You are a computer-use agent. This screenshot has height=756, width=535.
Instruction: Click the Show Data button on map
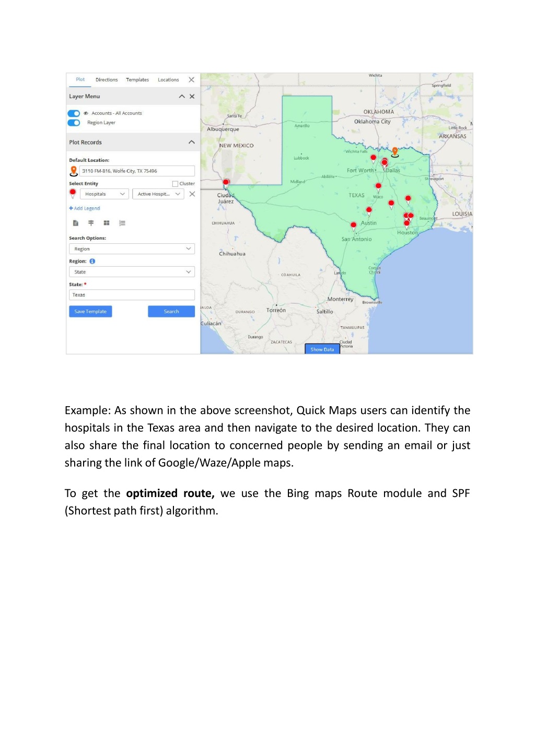pos(322,349)
